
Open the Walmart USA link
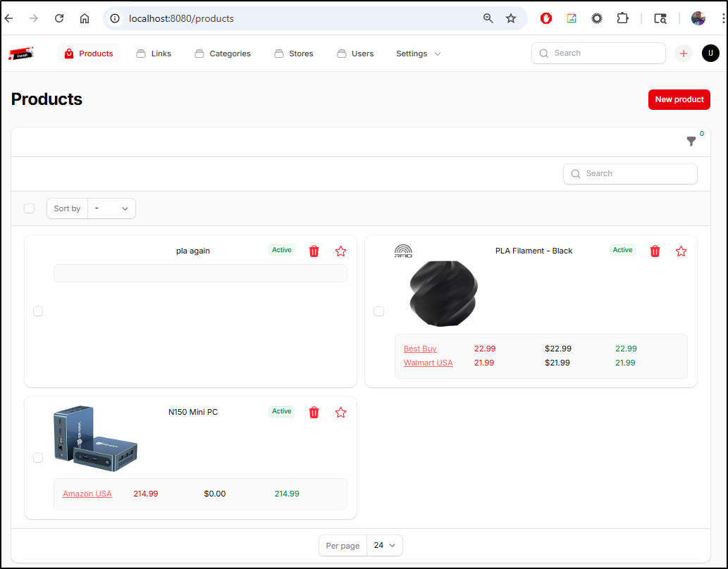point(428,363)
